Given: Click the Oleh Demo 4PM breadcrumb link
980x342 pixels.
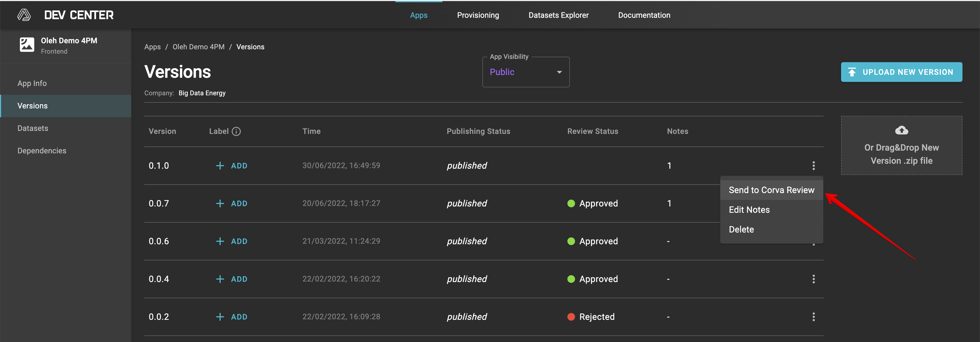Looking at the screenshot, I should (x=199, y=47).
